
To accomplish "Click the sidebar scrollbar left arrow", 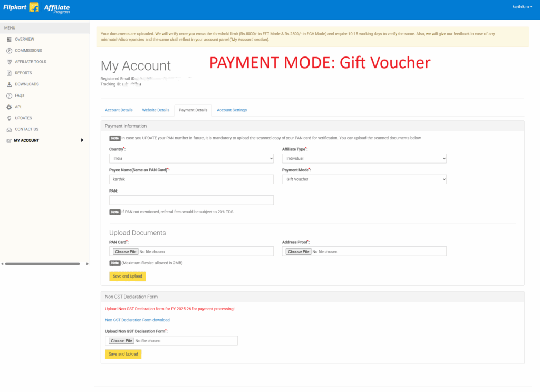I will click(x=2, y=264).
